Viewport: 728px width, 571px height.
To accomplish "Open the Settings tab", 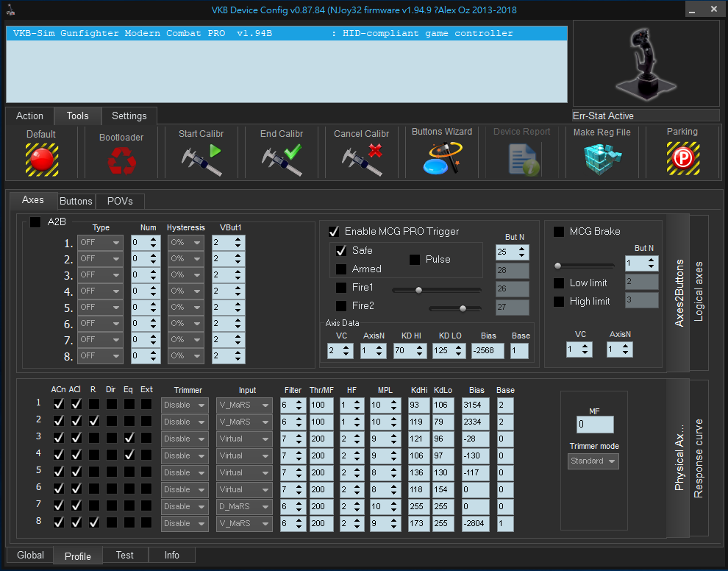I will (x=129, y=116).
